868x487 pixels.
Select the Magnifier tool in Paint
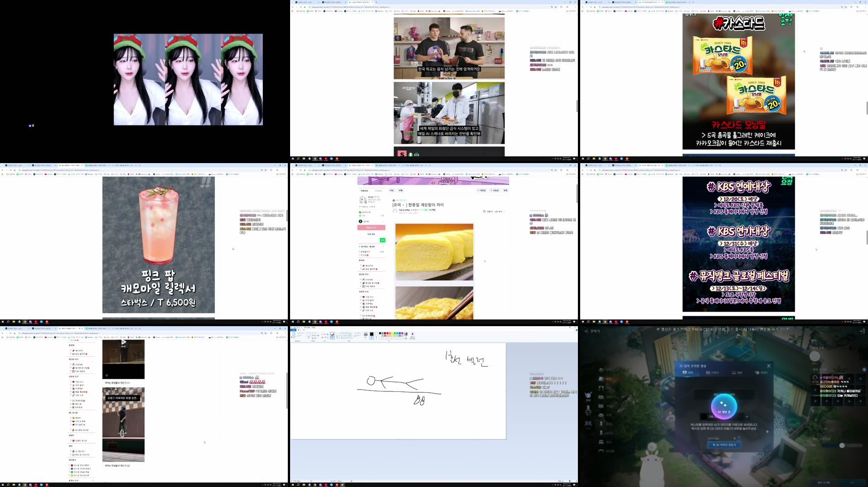[327, 338]
